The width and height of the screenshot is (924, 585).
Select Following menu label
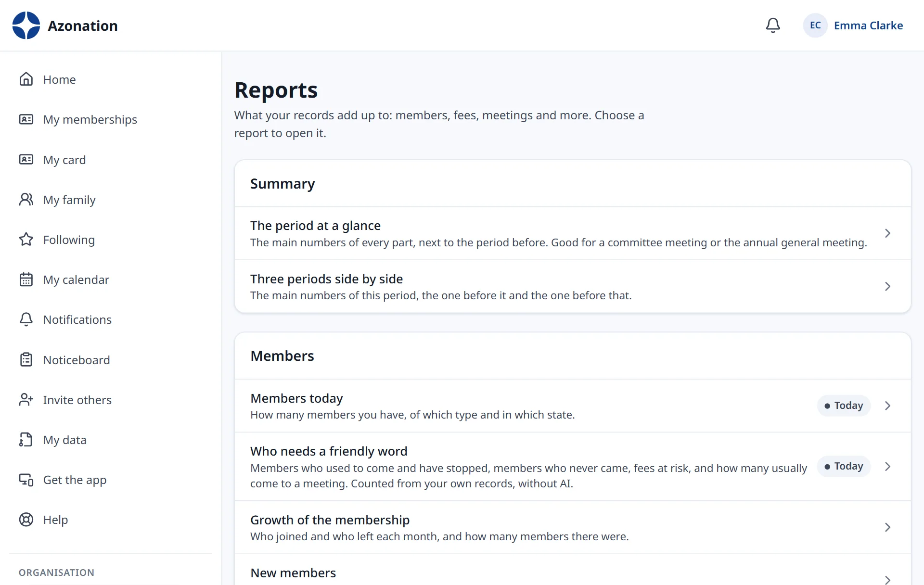pyautogui.click(x=69, y=240)
